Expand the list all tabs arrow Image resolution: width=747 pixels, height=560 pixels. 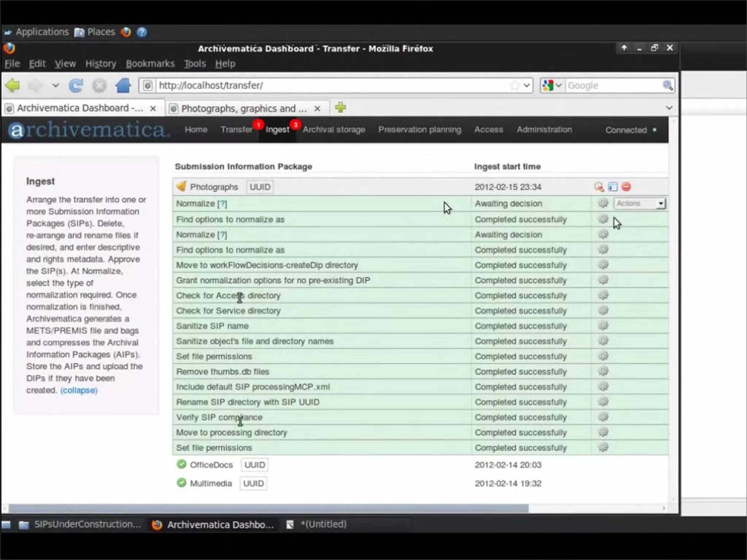669,108
